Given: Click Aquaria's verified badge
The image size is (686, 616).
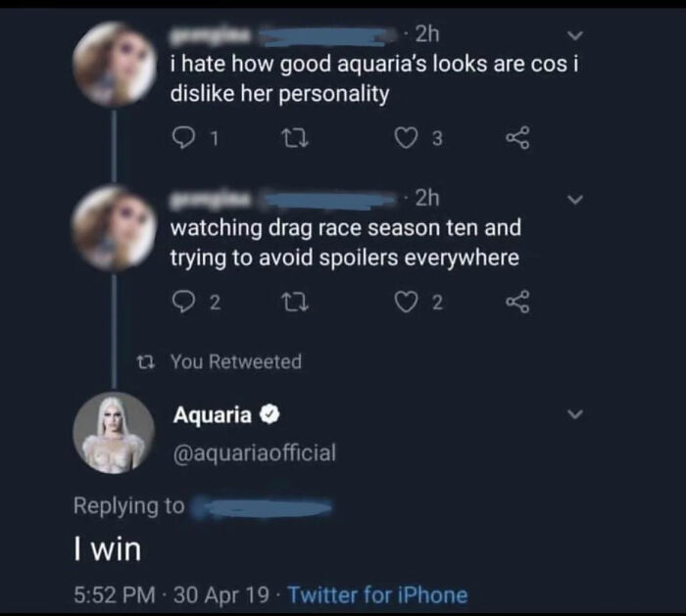Looking at the screenshot, I should click(x=269, y=415).
